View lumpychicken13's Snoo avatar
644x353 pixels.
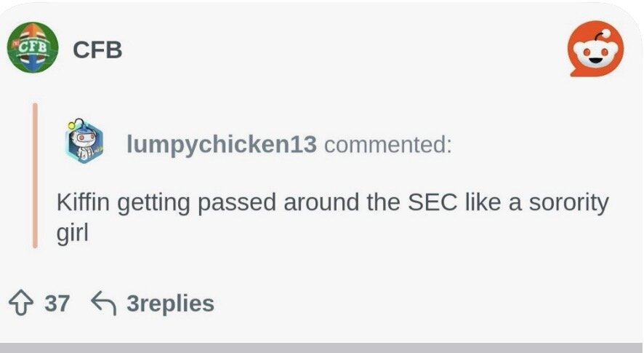[x=85, y=143]
